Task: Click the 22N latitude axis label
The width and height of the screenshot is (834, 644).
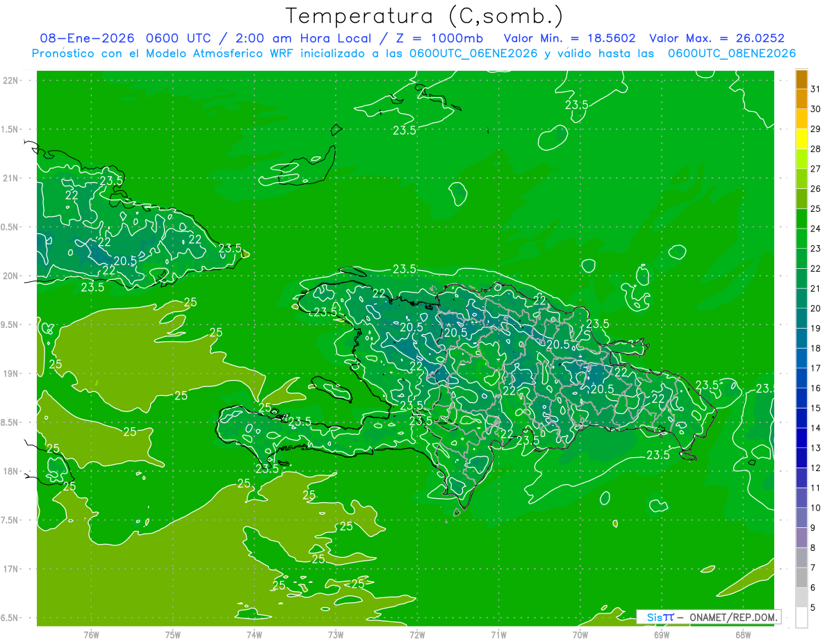Action: [10, 80]
